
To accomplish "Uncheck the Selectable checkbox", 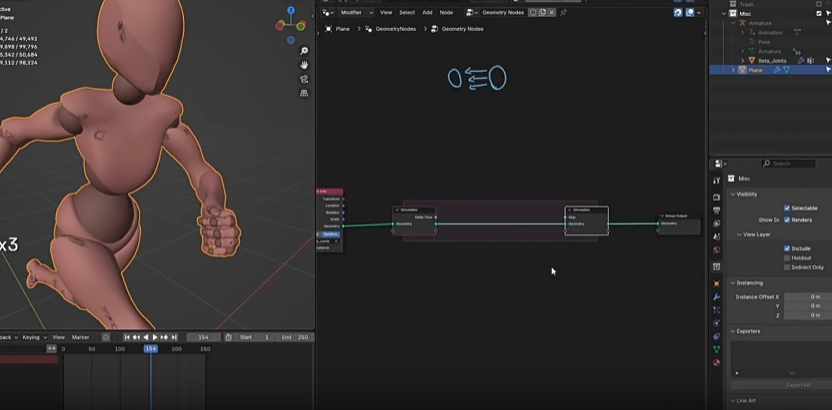I will 787,208.
